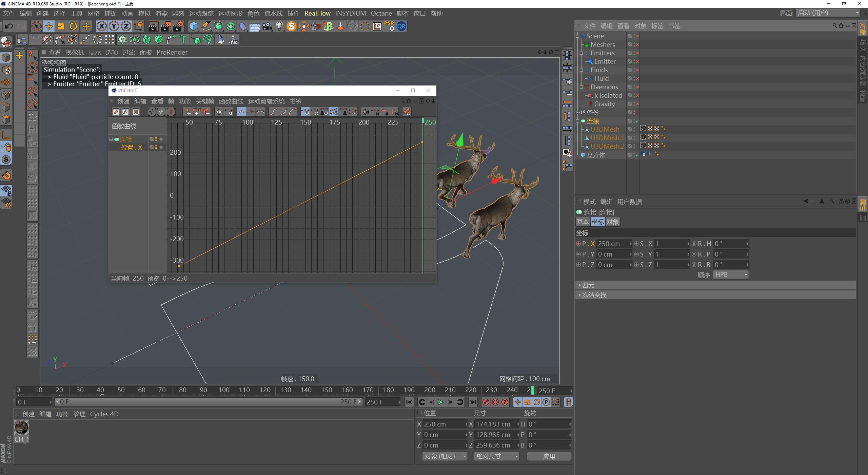The image size is (868, 475).
Task: Select the Rotate tool in top toolbar
Action: [x=73, y=26]
